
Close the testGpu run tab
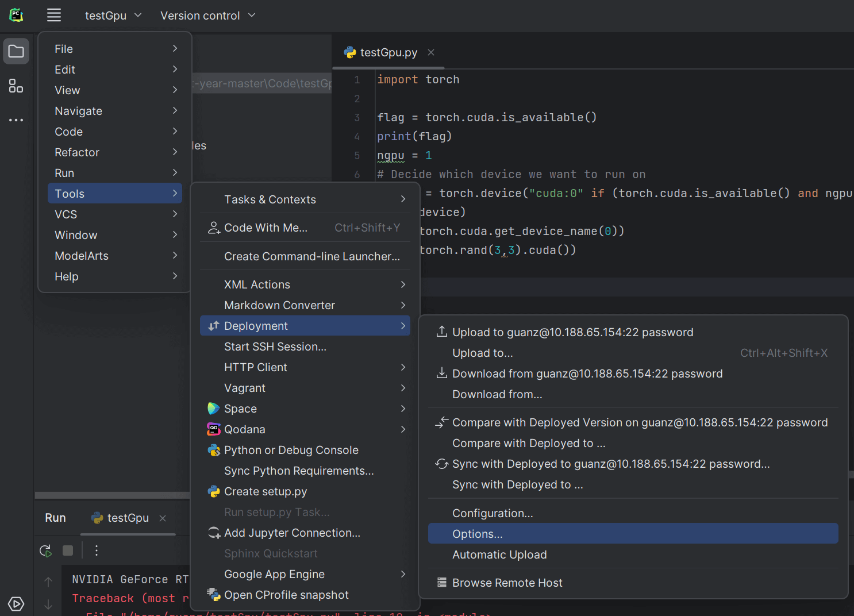coord(163,518)
